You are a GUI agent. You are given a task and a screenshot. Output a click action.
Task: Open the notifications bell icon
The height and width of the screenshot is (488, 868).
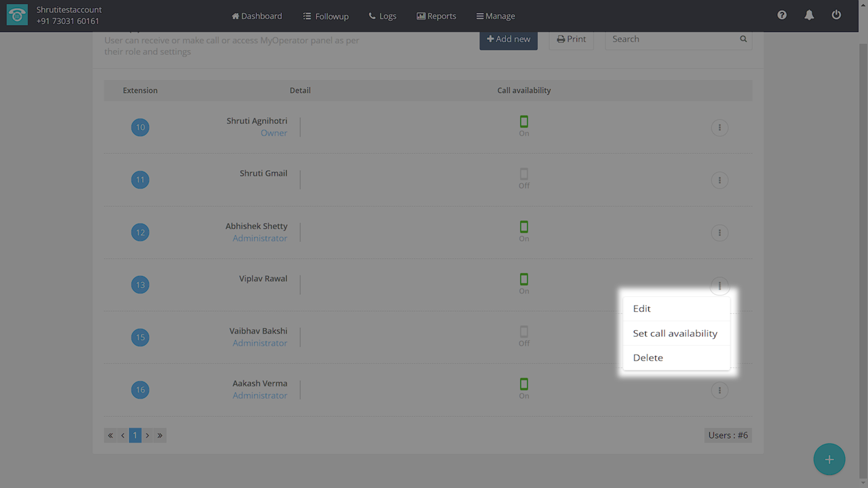click(809, 16)
